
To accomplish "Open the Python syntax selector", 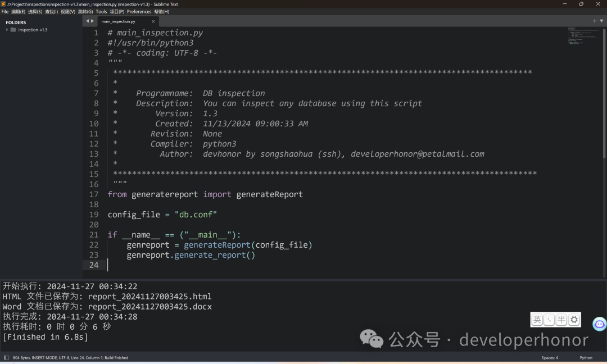I will [586, 358].
